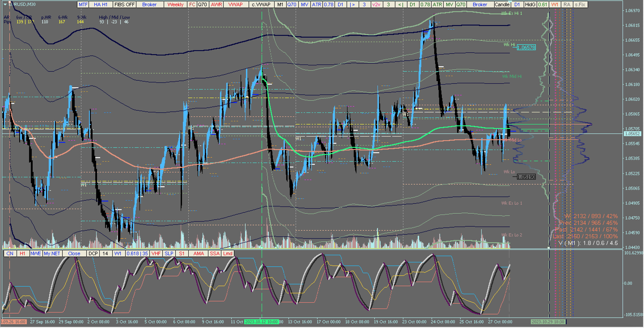Open the Close price type selector
644x328 pixels.
pyautogui.click(x=74, y=254)
